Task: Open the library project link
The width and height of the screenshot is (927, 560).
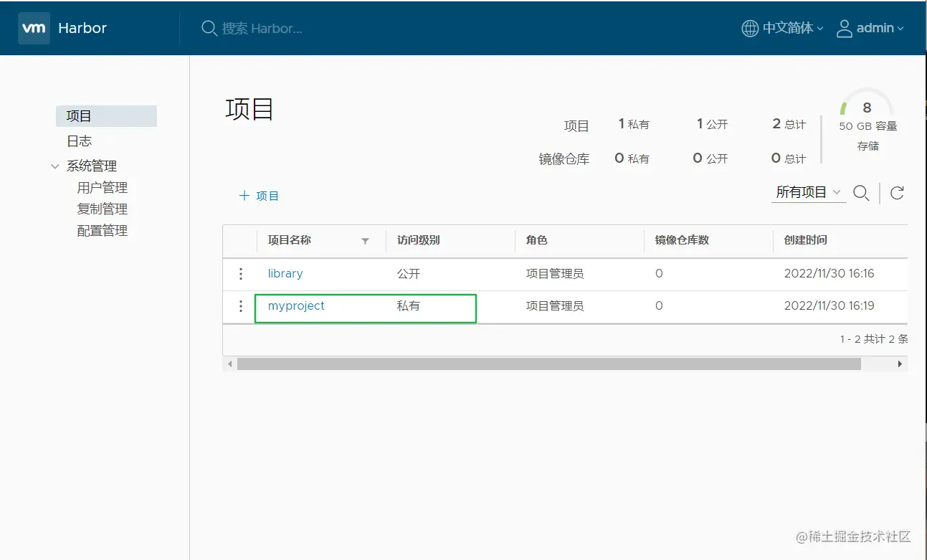Action: [x=285, y=273]
